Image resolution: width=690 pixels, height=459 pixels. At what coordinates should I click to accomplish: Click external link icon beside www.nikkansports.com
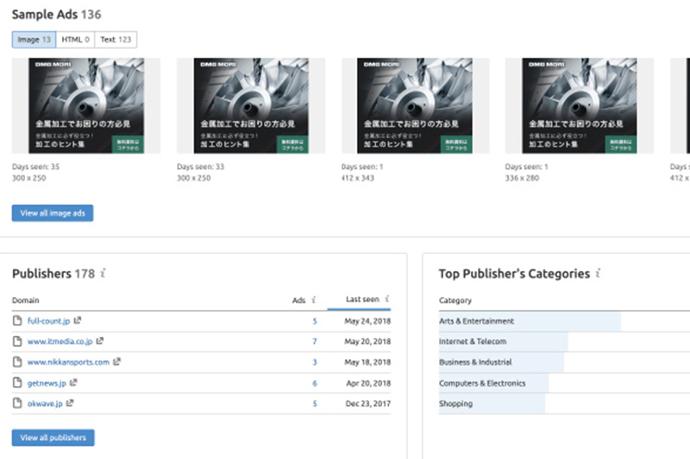click(118, 362)
